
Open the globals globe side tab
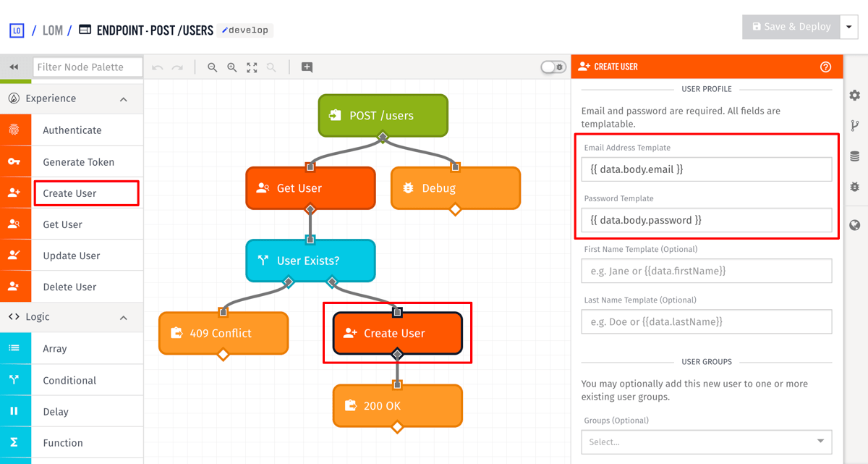click(x=855, y=225)
